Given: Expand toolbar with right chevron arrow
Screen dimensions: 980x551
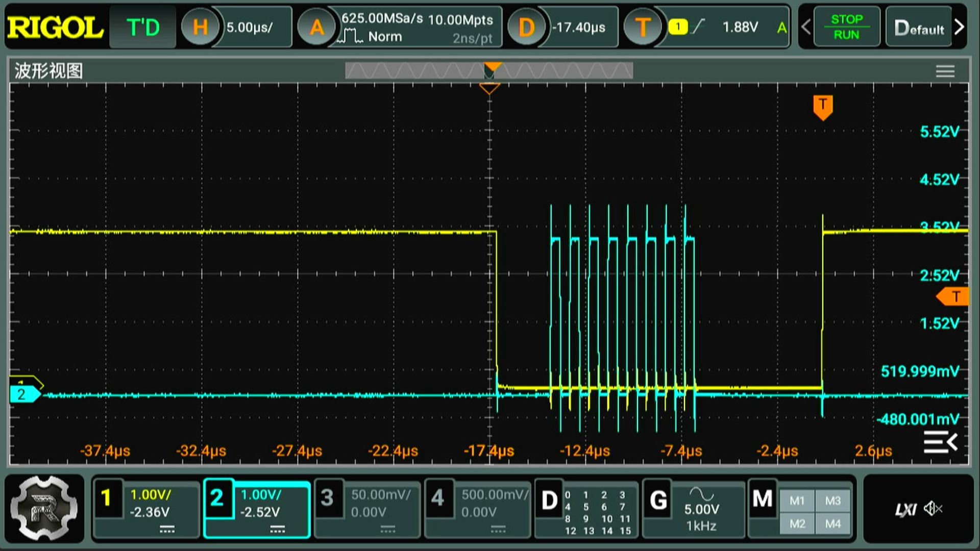Looking at the screenshot, I should pyautogui.click(x=959, y=27).
